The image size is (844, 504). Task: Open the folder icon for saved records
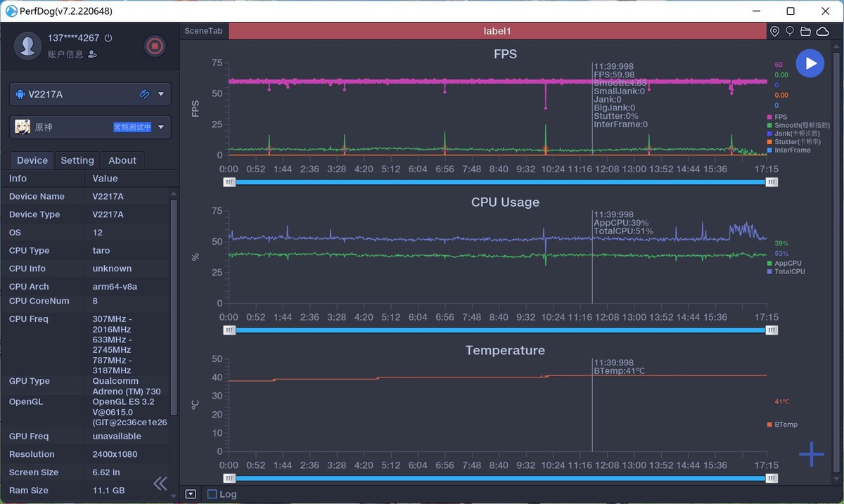[805, 32]
